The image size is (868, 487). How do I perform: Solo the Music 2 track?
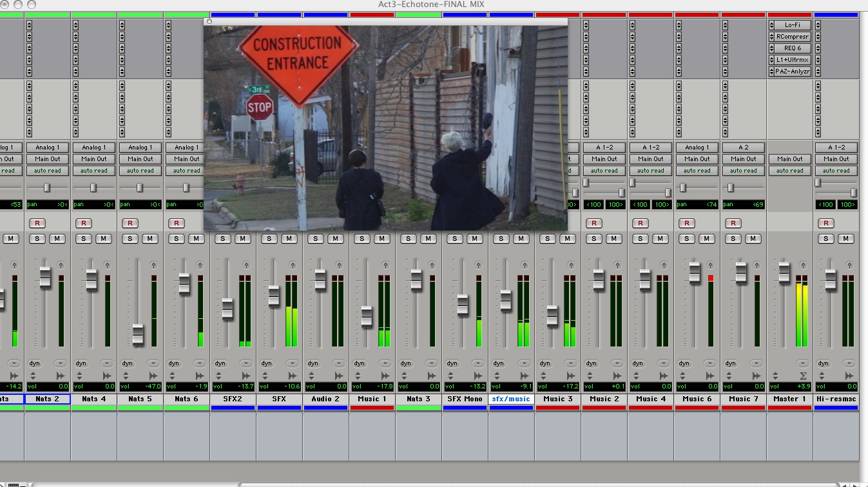pyautogui.click(x=594, y=239)
